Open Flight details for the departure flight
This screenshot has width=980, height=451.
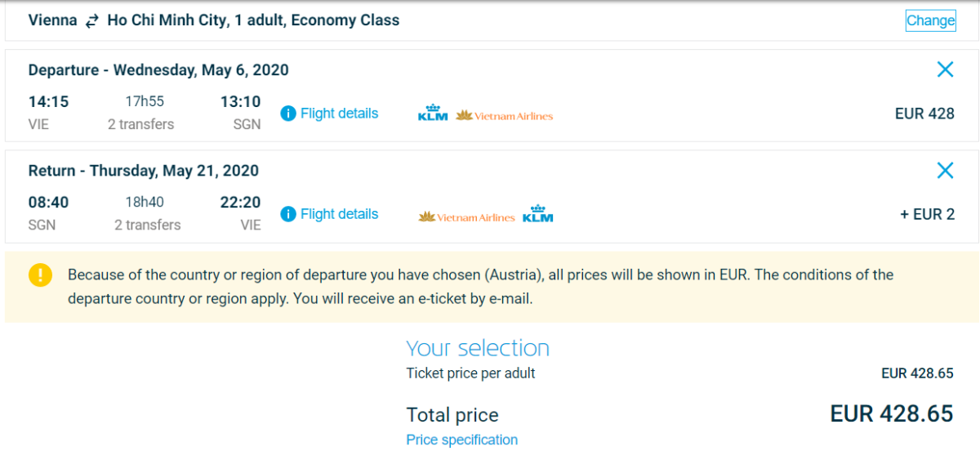point(339,114)
